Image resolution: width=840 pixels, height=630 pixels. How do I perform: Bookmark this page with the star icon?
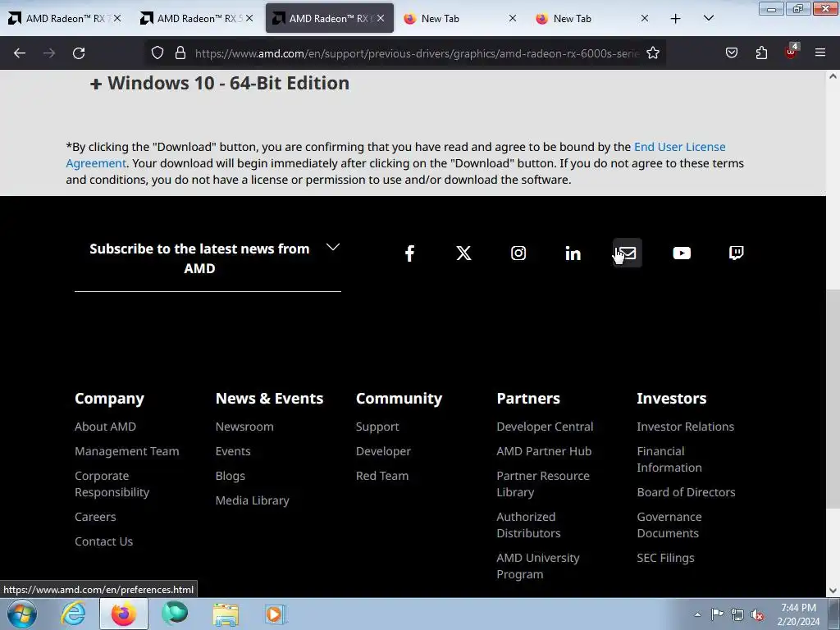[x=652, y=53]
